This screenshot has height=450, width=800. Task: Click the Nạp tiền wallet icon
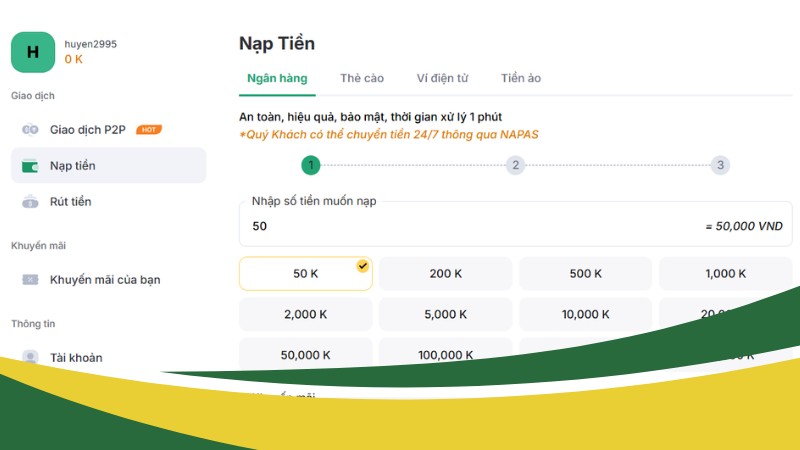[x=30, y=165]
